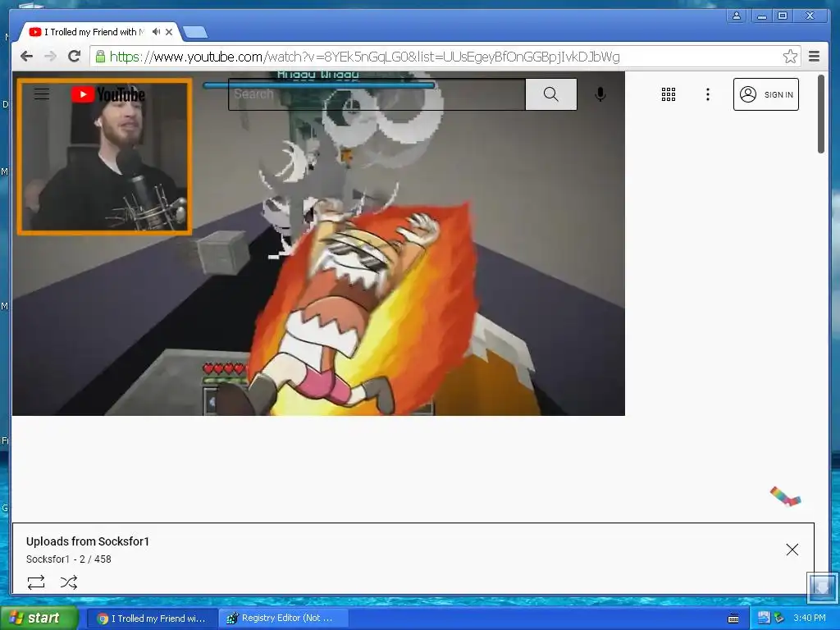Click the browser forward arrow
Viewport: 840px width, 630px height.
(50, 57)
